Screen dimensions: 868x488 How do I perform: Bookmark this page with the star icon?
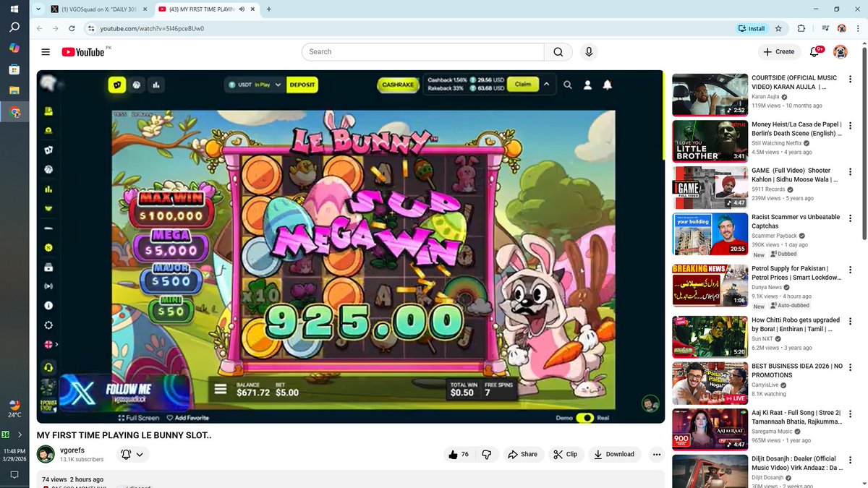(778, 28)
